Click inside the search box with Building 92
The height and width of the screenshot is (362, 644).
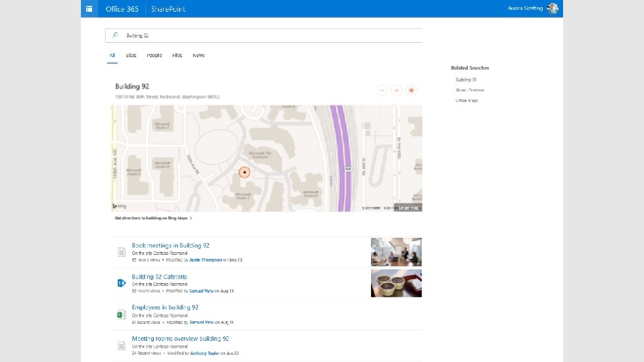pos(264,35)
